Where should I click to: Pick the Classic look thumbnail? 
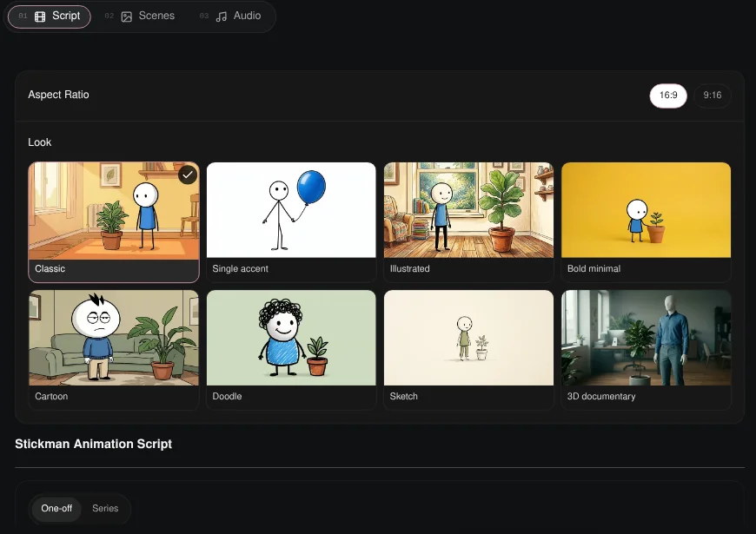tap(114, 222)
